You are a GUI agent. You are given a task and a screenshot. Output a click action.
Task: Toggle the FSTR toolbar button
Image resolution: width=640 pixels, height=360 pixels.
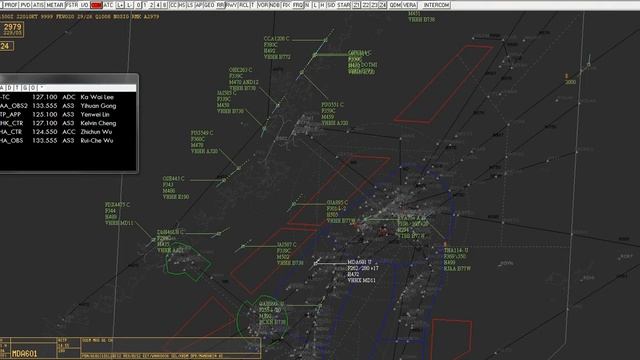71,5
